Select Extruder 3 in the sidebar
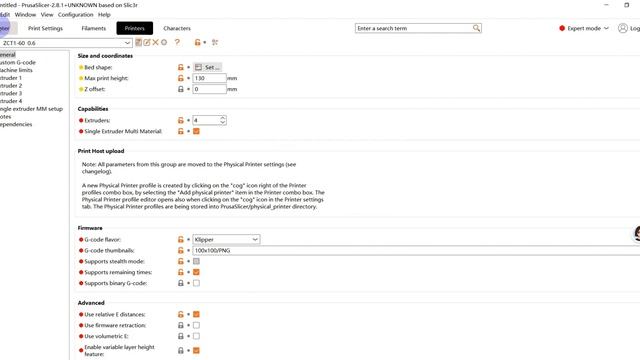The image size is (640, 360). click(x=11, y=93)
